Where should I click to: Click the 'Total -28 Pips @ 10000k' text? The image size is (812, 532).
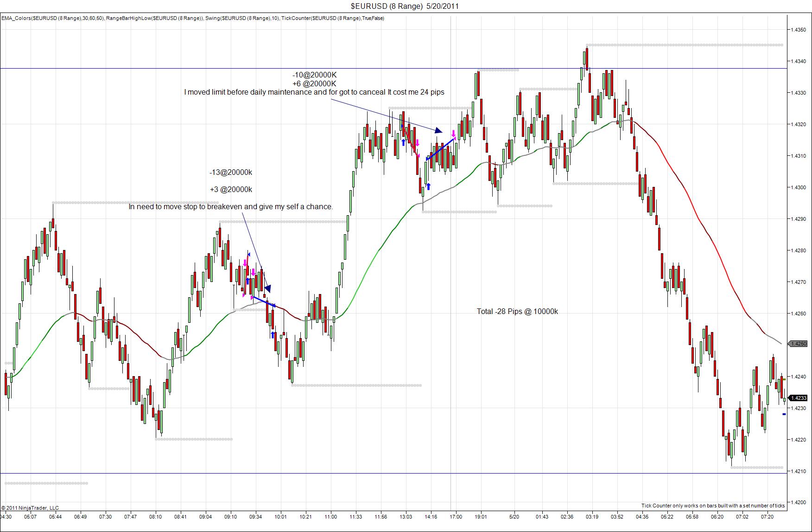517,312
